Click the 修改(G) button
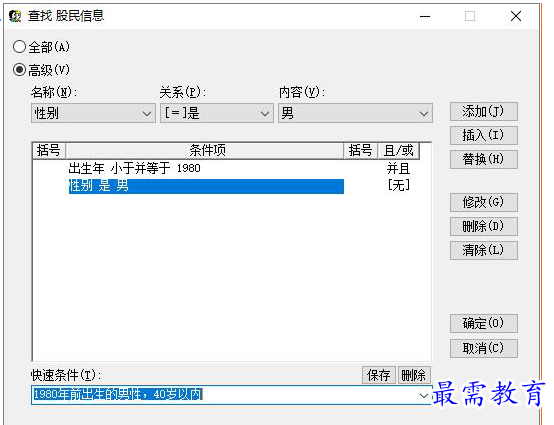554x425 pixels. pyautogui.click(x=484, y=202)
